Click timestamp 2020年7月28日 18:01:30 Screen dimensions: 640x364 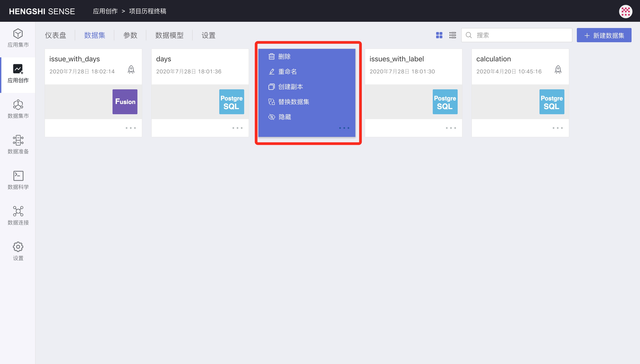click(402, 72)
